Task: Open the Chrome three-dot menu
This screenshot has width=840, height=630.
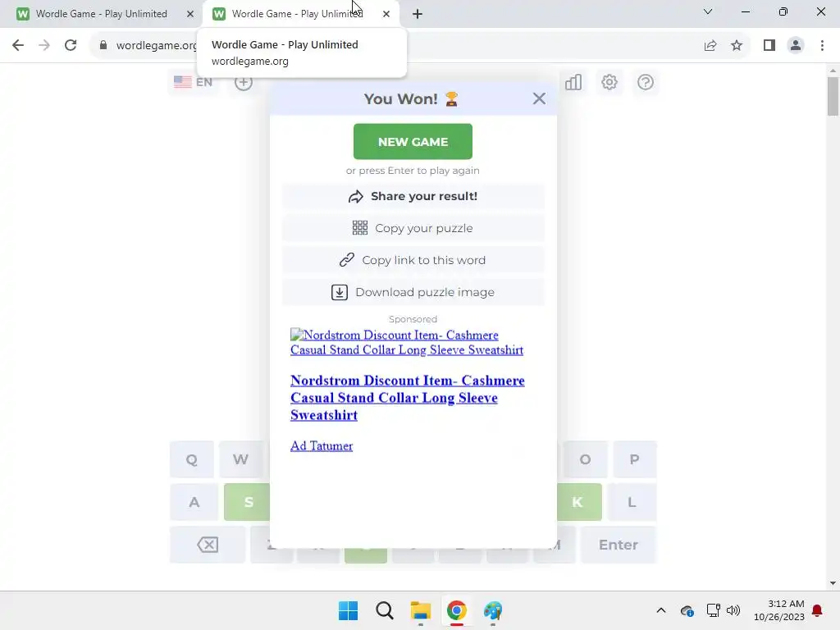Action: tap(822, 46)
